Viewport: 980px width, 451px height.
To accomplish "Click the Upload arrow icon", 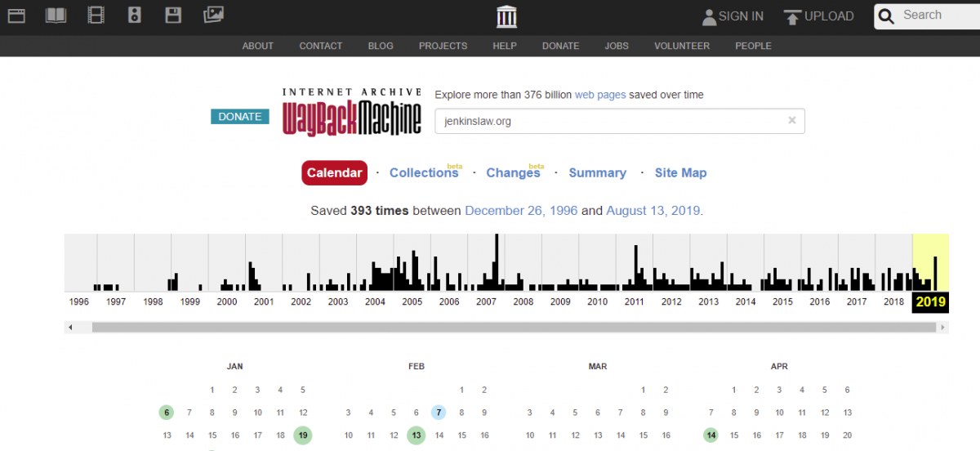I will pos(792,16).
